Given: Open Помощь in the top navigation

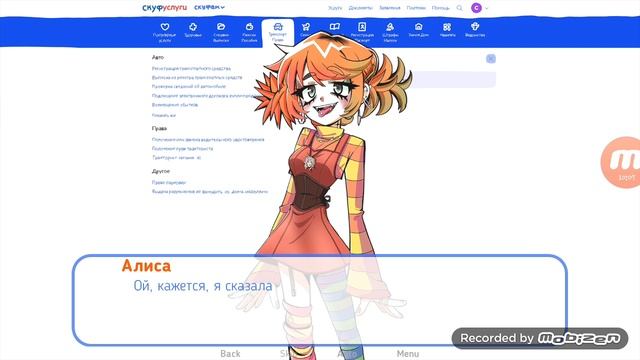Looking at the screenshot, I should coord(440,8).
